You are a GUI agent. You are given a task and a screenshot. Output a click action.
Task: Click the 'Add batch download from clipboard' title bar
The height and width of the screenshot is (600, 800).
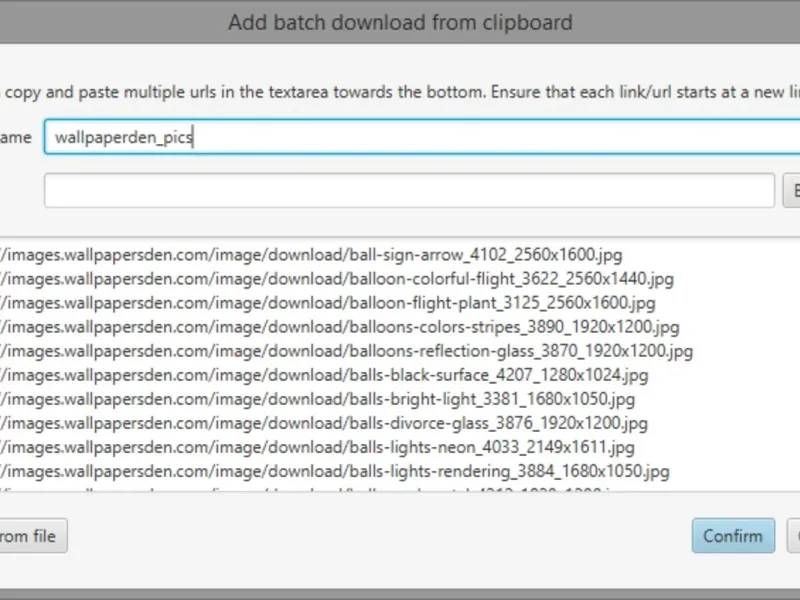coord(400,22)
